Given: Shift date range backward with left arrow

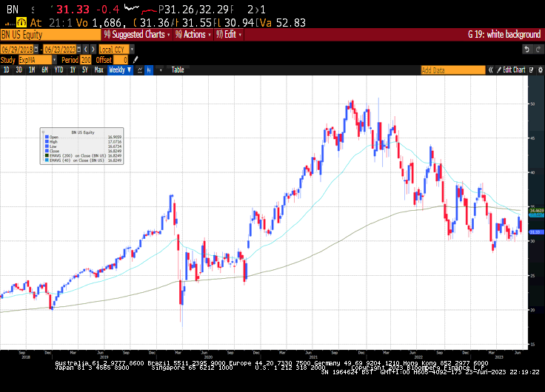Looking at the screenshot, I should click(86, 50).
